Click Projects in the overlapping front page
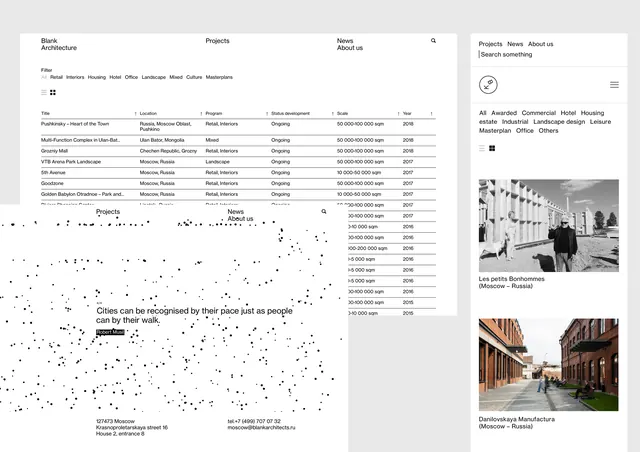The image size is (640, 452). tap(108, 212)
